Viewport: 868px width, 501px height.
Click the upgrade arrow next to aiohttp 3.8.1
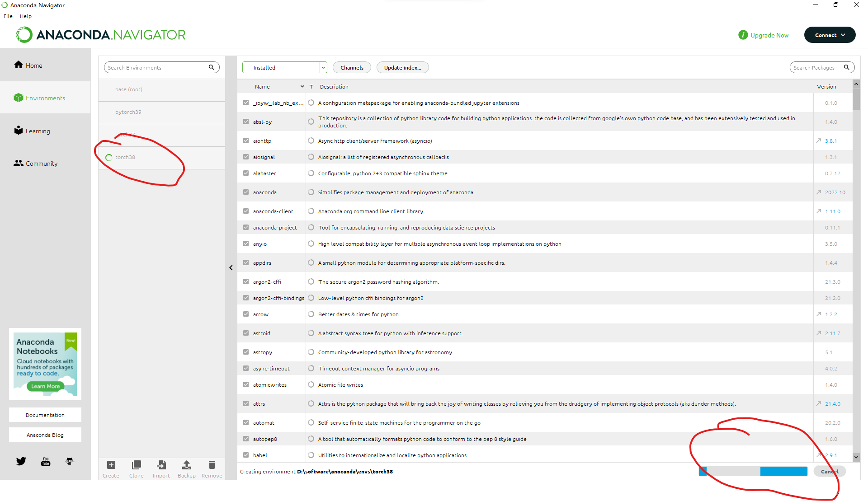tap(819, 140)
